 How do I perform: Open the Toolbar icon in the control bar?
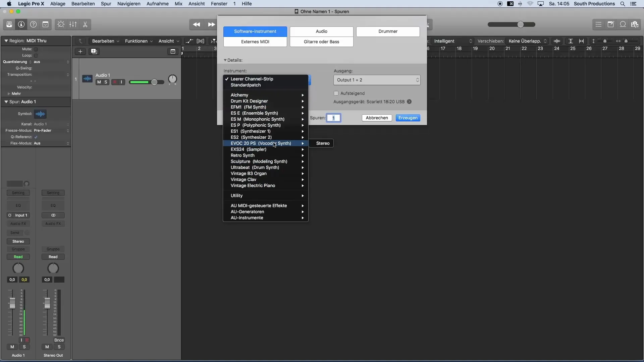click(x=45, y=24)
